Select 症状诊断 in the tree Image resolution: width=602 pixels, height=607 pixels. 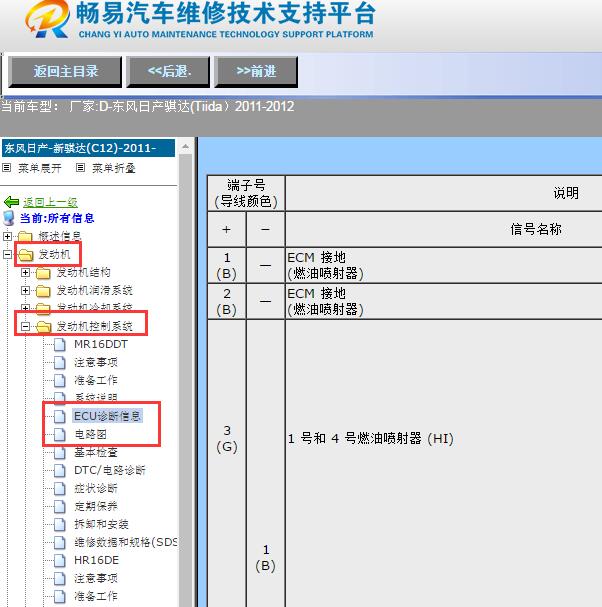(x=96, y=488)
